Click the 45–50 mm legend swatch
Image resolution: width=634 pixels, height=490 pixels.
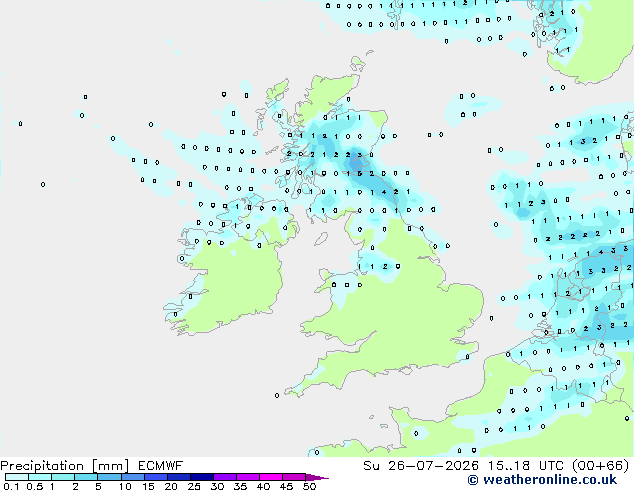pos(294,477)
